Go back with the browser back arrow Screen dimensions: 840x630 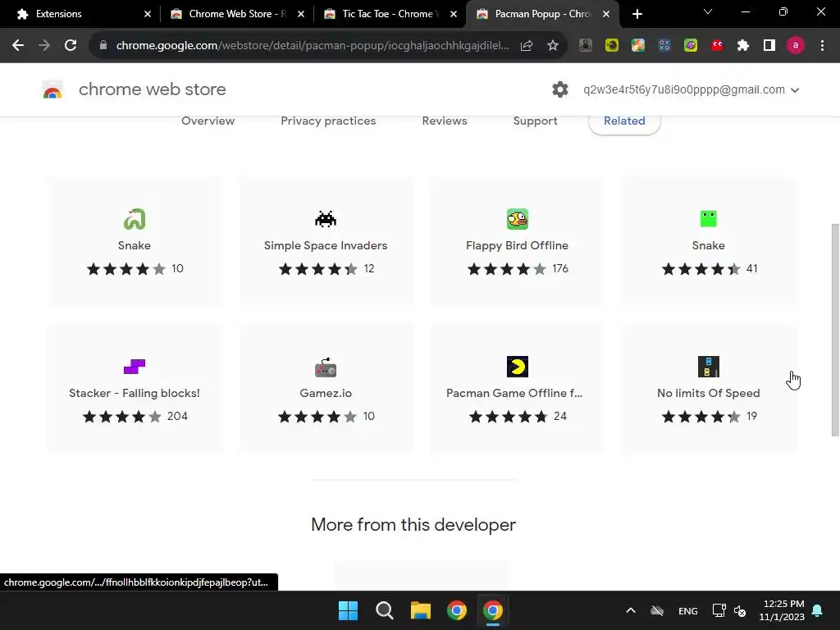(18, 46)
